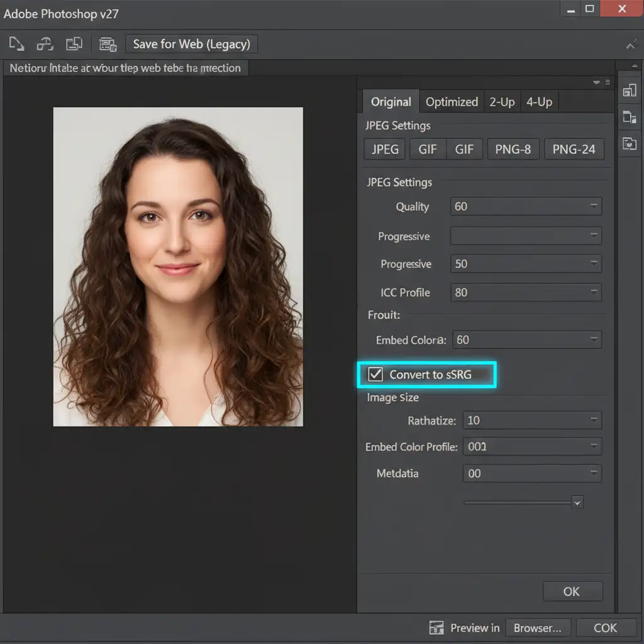Image resolution: width=644 pixels, height=644 pixels.
Task: Open the Quality dropdown showing 60
Action: [526, 206]
